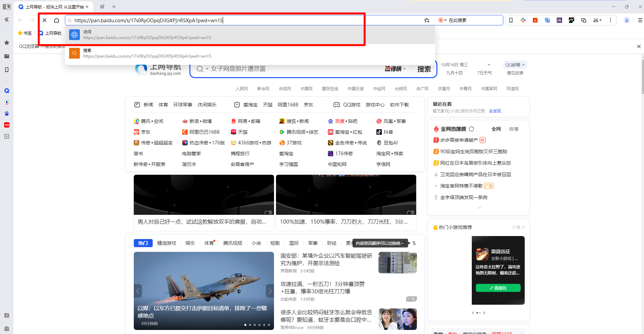Open mobile phone view toolbar icon
The width and height of the screenshot is (644, 334).
pos(511,20)
